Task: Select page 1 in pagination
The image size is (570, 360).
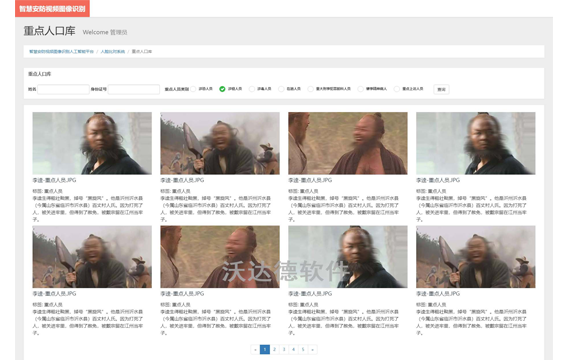Action: 265,349
